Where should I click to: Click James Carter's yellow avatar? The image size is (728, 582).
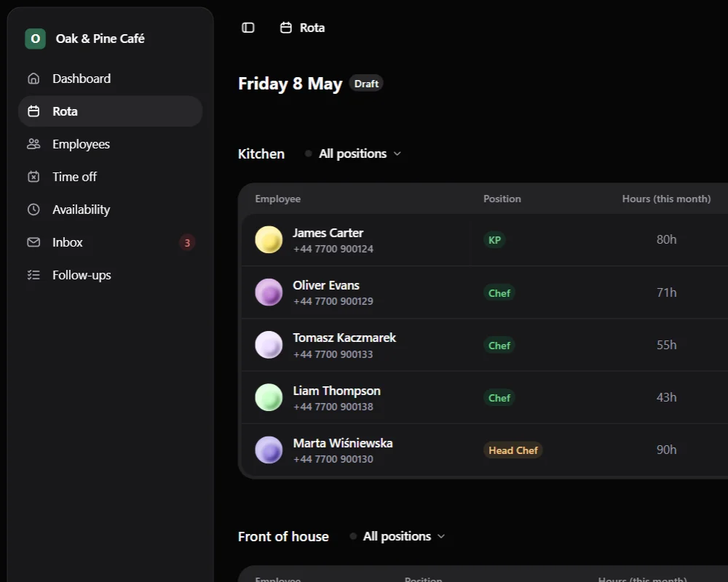(x=269, y=240)
